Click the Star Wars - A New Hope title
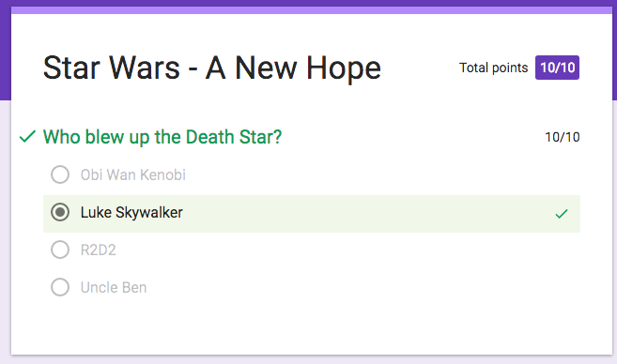Screen dimensions: 617x364 pyautogui.click(x=212, y=68)
